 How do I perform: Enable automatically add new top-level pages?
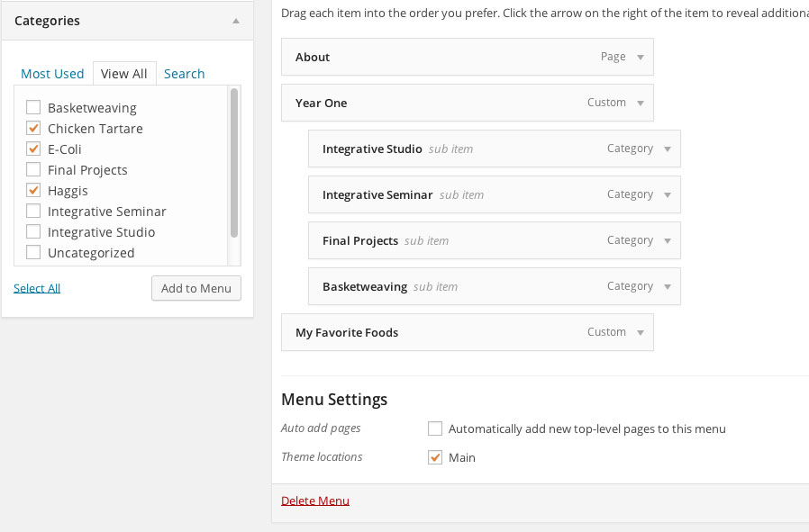coord(435,429)
